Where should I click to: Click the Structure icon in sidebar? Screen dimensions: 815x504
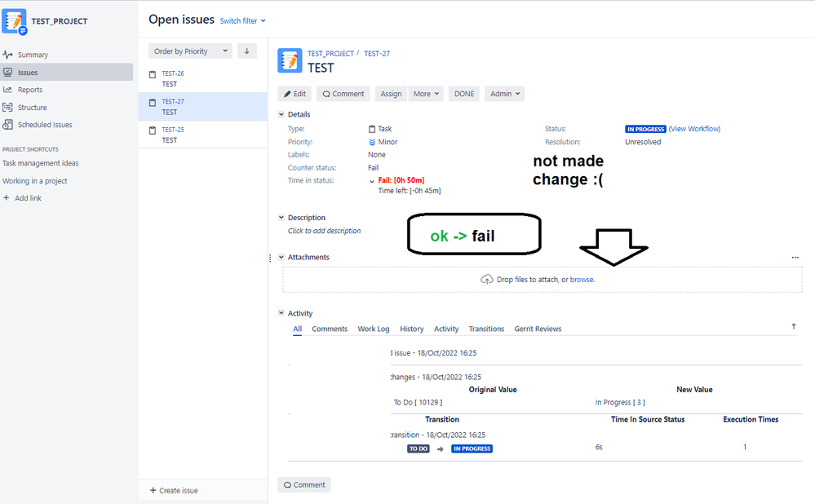coord(7,108)
